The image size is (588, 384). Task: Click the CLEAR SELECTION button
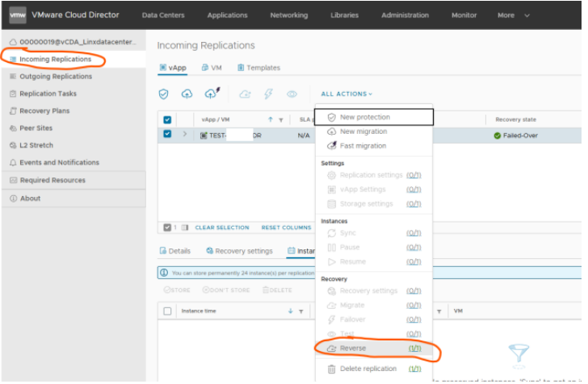click(222, 227)
